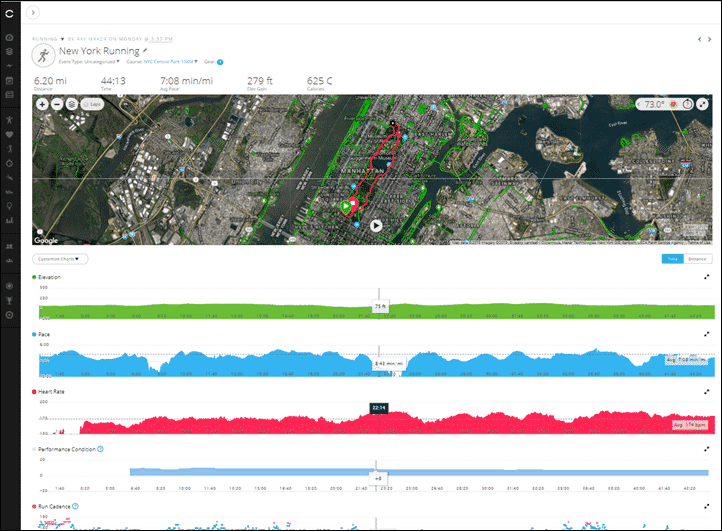Open the connections people icon
722x531 pixels.
click(10, 246)
